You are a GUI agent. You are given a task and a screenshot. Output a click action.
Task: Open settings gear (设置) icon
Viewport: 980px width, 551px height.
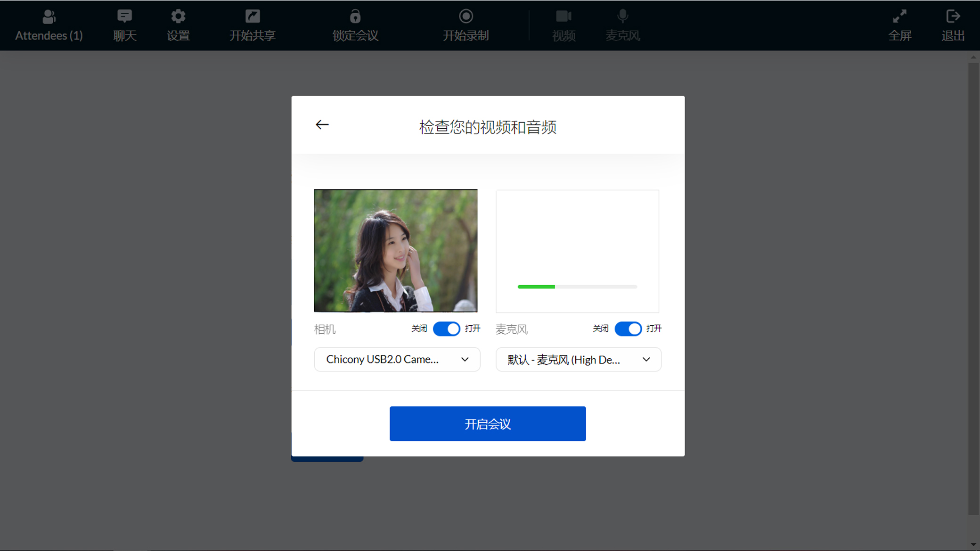(x=178, y=17)
